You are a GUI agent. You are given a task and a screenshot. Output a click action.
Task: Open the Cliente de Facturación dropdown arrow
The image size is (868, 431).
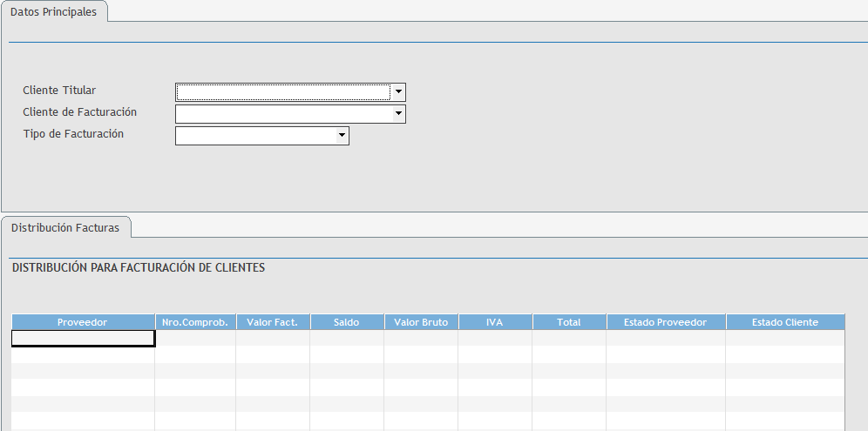pyautogui.click(x=398, y=114)
